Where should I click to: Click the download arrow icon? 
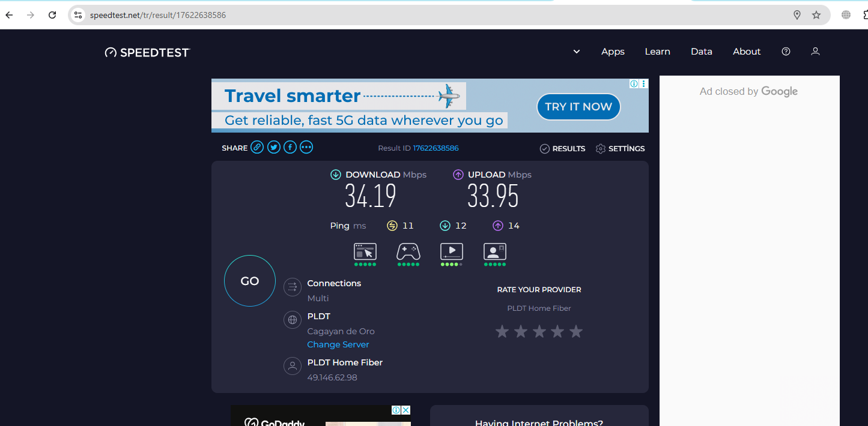pos(336,175)
